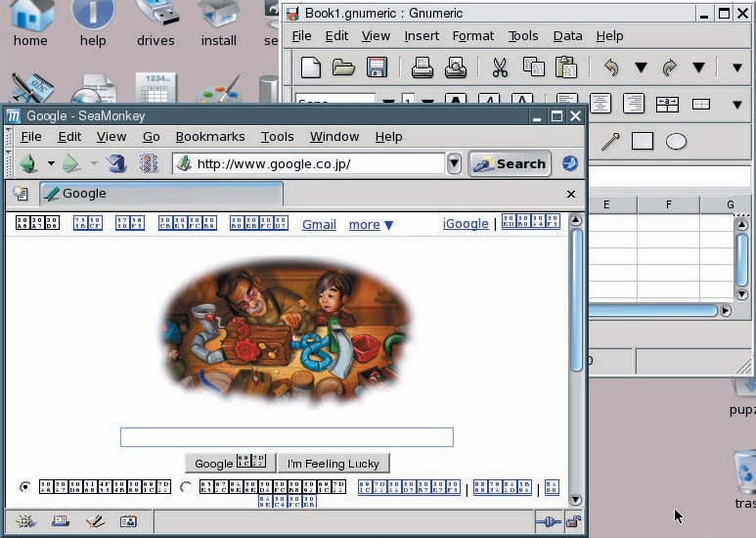Select the line drawing tool in Gnumeric

point(610,142)
